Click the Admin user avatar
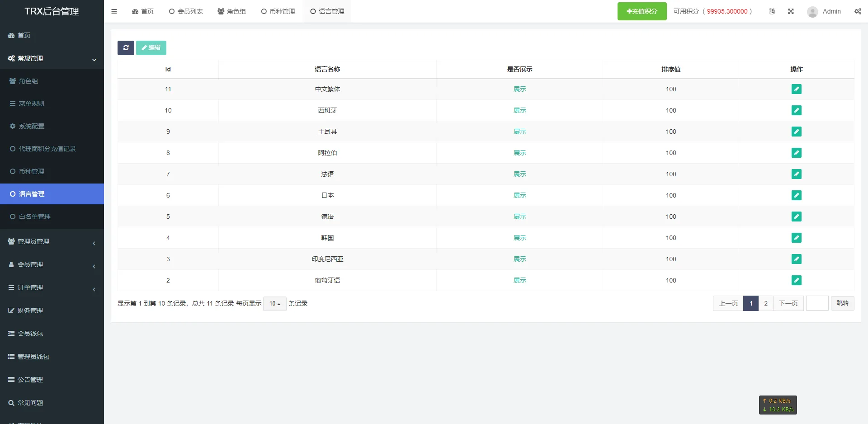The image size is (868, 424). click(812, 12)
